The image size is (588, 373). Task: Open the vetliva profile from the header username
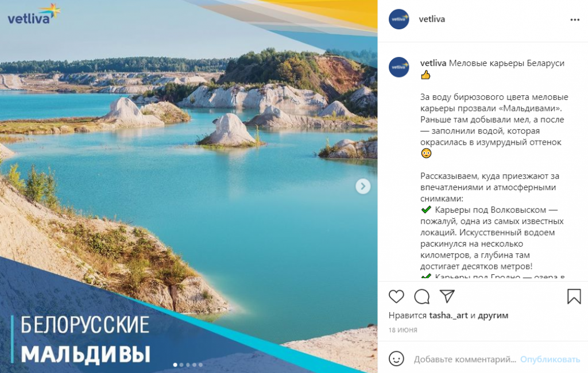pyautogui.click(x=432, y=19)
